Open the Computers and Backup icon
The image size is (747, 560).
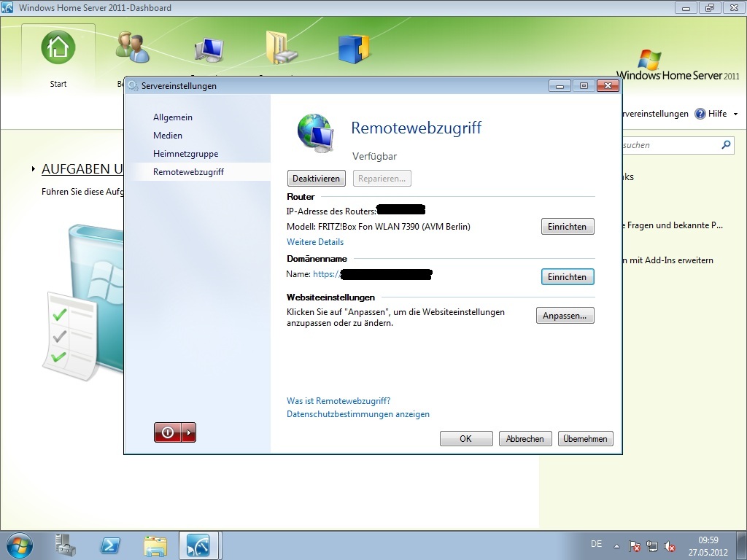click(209, 50)
